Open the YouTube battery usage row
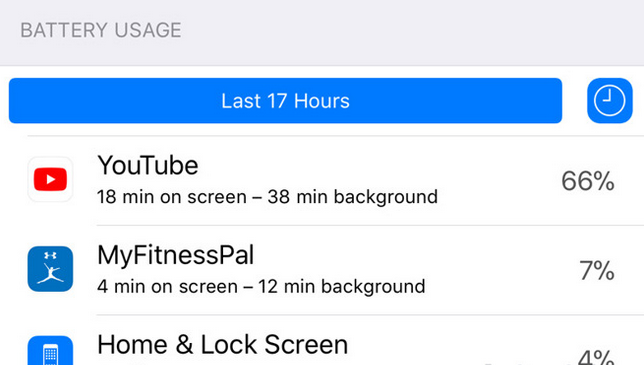 pyautogui.click(x=322, y=180)
